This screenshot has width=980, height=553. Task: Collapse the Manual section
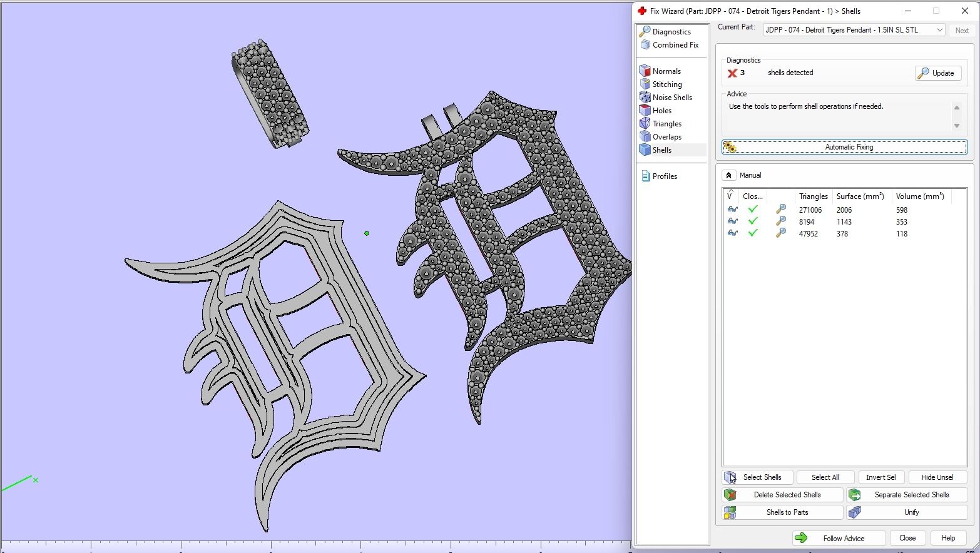tap(728, 176)
